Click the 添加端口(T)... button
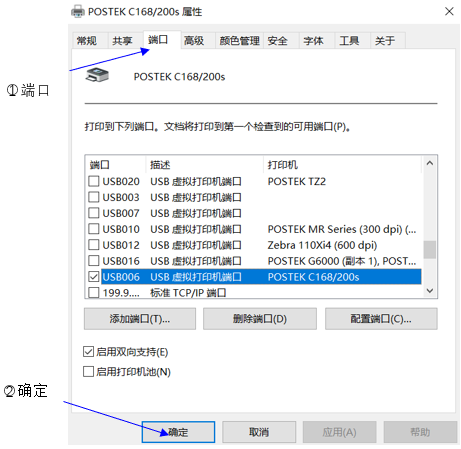The width and height of the screenshot is (461, 449). pos(140,319)
